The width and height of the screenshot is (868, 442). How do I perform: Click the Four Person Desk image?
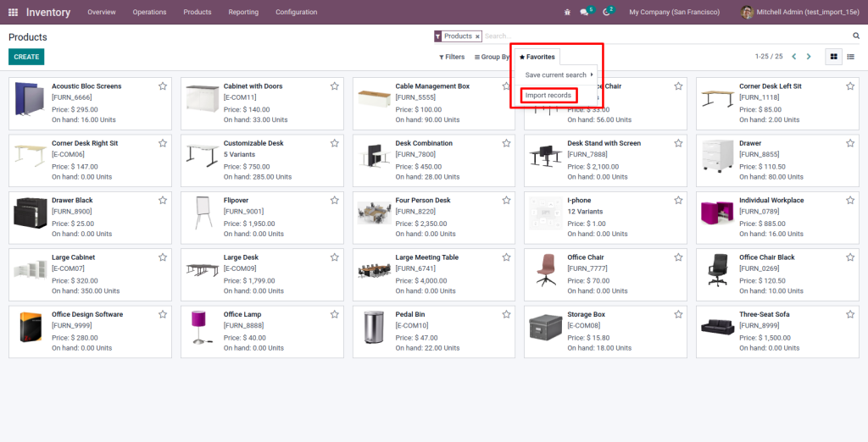point(374,213)
